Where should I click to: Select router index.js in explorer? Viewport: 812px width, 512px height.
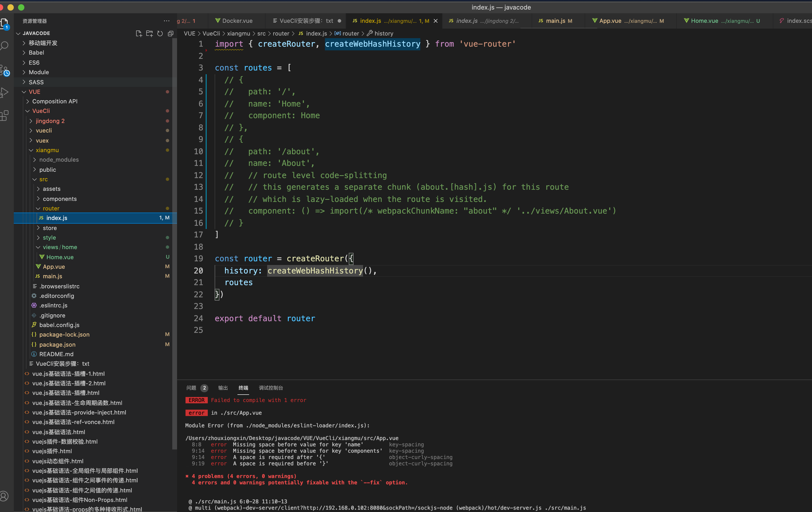(95, 218)
